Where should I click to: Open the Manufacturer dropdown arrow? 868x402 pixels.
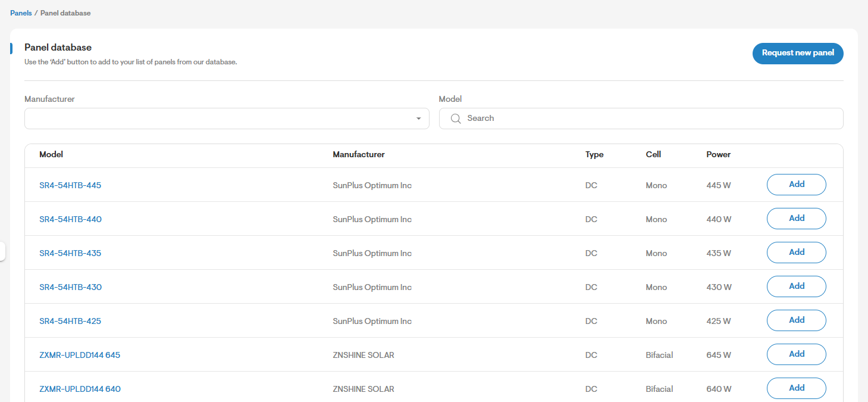[x=419, y=119]
